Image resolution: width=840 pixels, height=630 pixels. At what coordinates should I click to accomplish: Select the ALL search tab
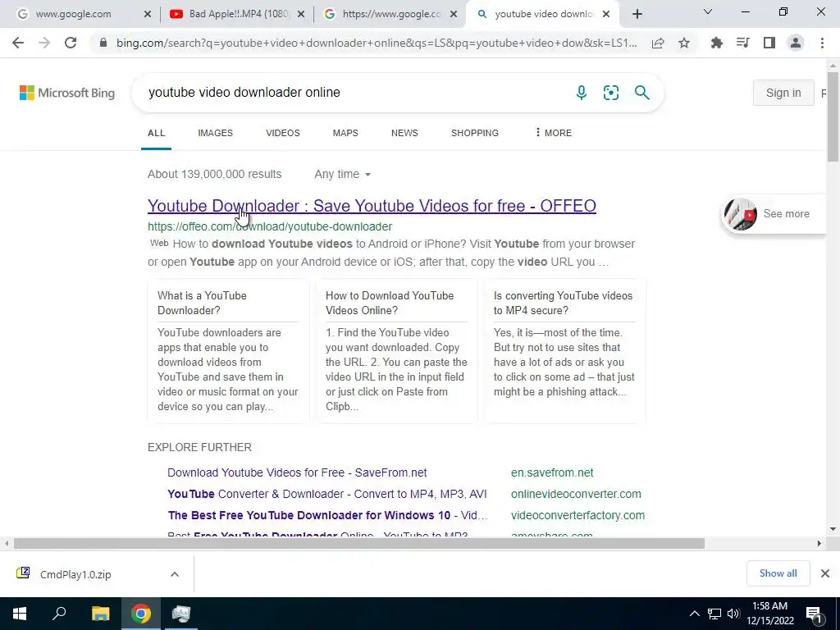[157, 133]
